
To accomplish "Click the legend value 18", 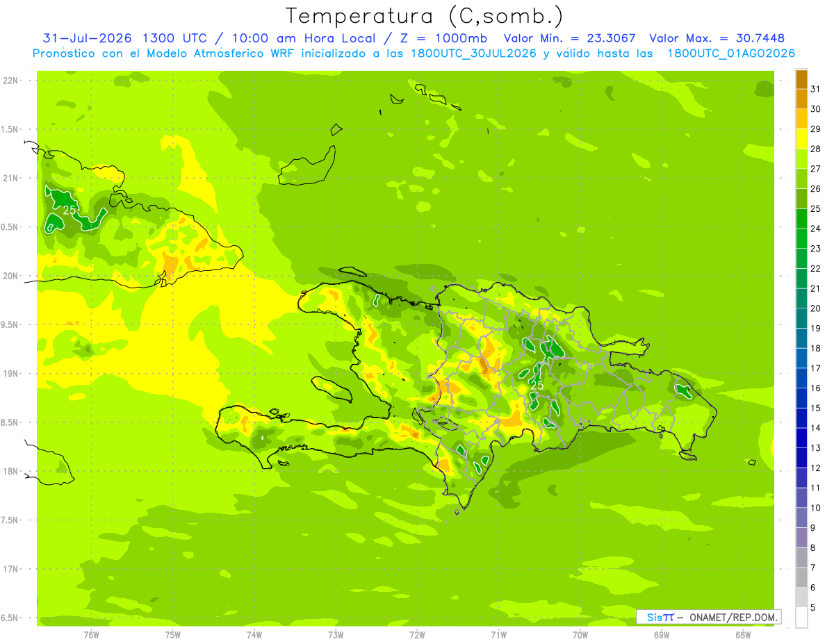I will coord(816,349).
